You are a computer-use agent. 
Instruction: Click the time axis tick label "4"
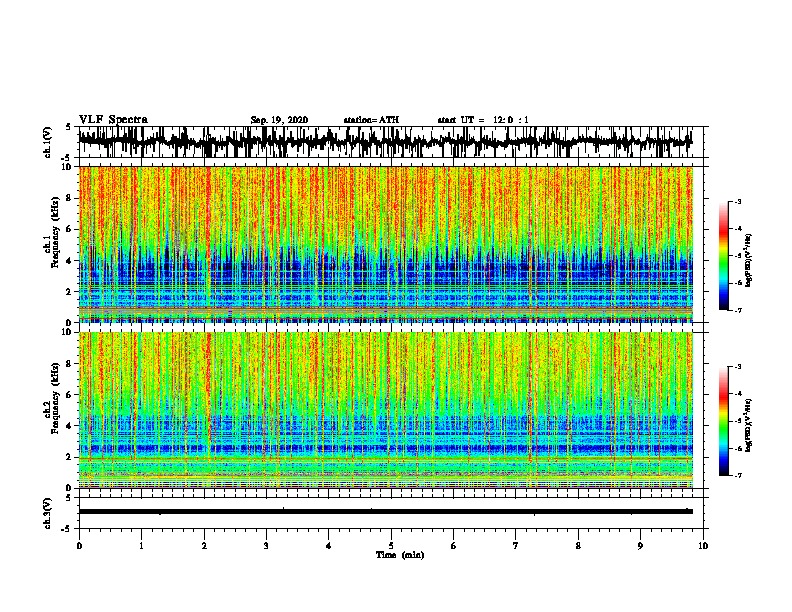[329, 546]
